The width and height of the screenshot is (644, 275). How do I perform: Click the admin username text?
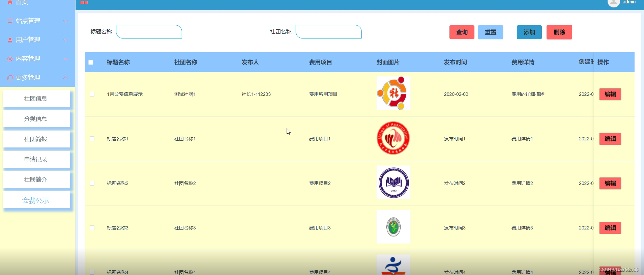click(629, 2)
